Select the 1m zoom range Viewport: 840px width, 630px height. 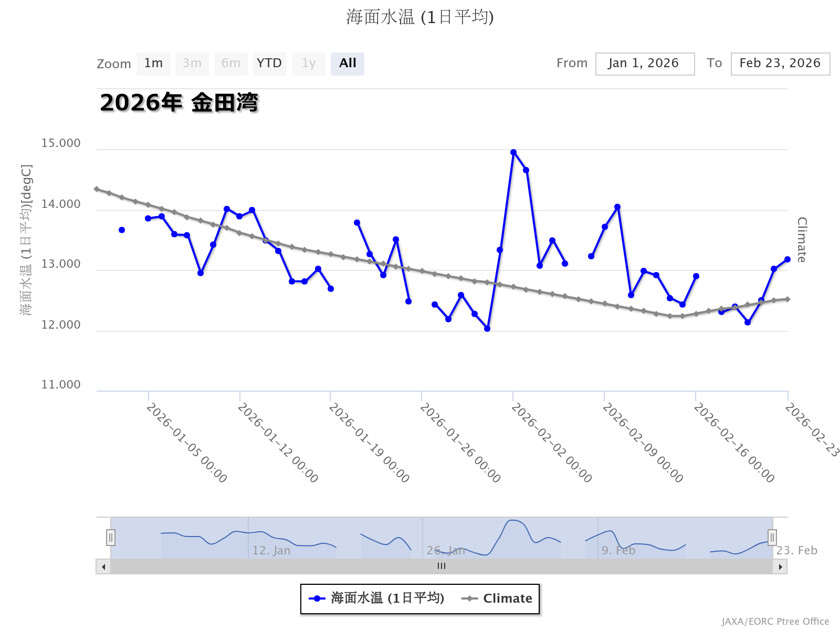coord(153,64)
